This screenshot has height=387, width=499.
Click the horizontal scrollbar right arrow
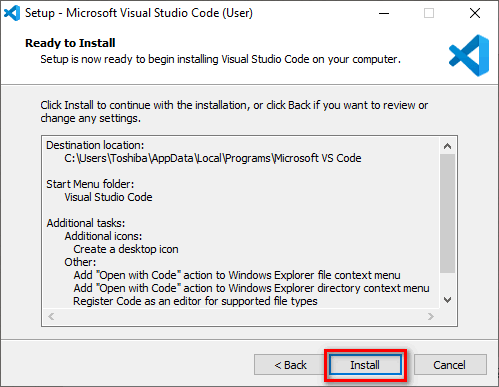coord(431,316)
